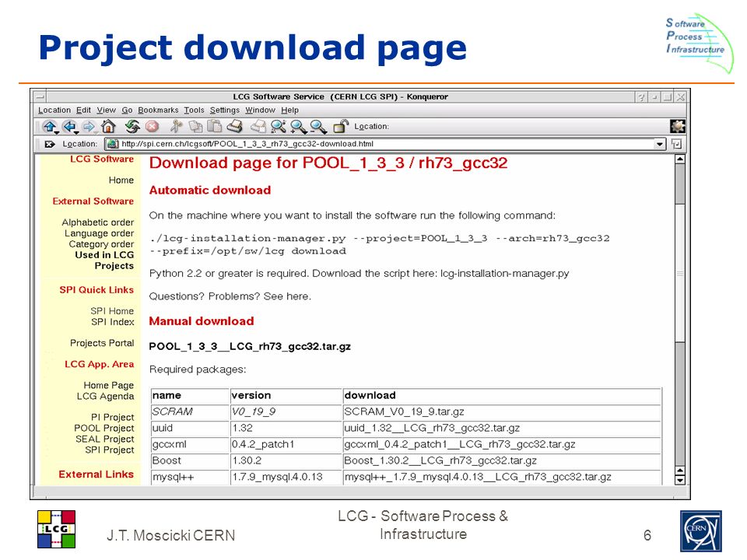Viewport: 747px width, 560px height.
Task: Open Used in LCG Projects link
Action: tap(104, 261)
